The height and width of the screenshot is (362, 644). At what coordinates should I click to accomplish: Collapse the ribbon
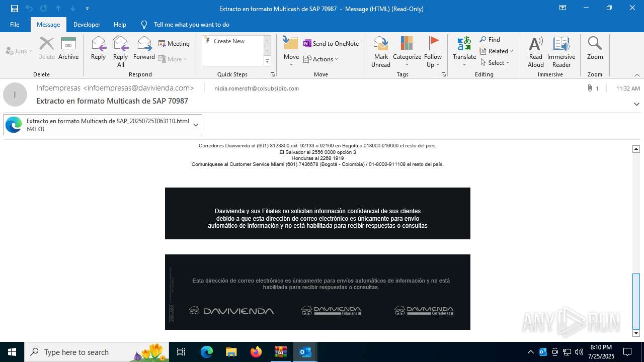tap(637, 75)
